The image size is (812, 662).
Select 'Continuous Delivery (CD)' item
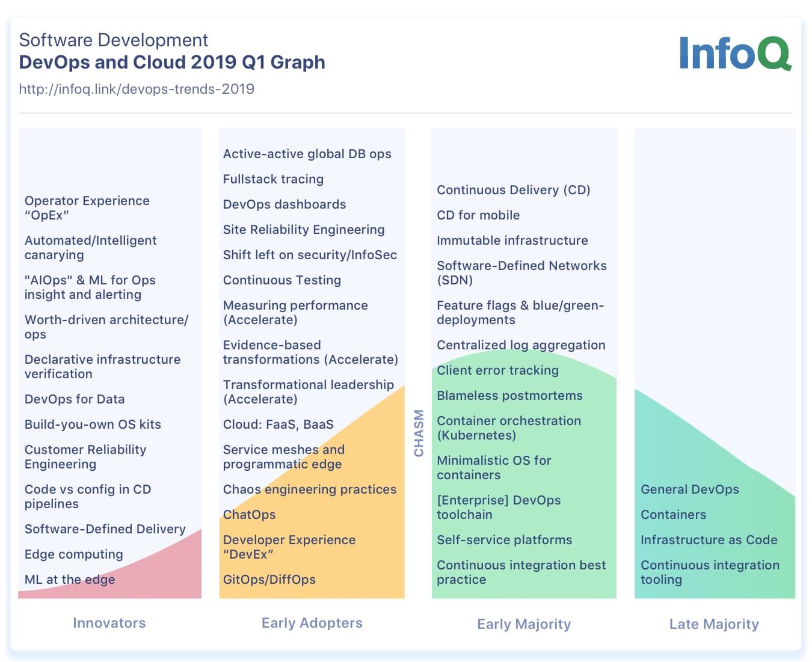coord(514,190)
